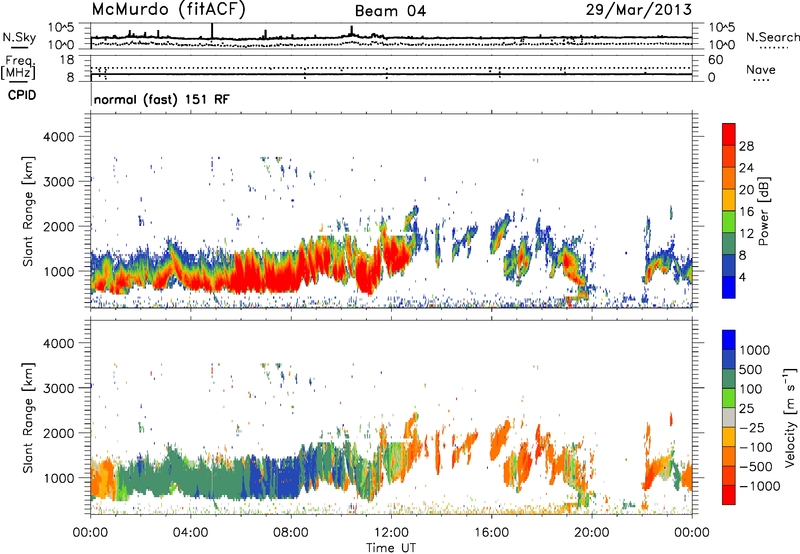This screenshot has height=554, width=800.
Task: Click the "4" power colorbar tick
Action: point(742,278)
